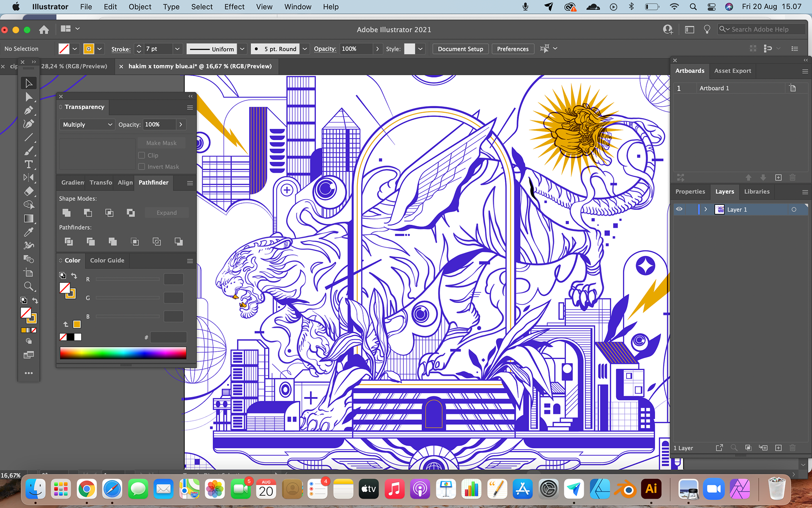The height and width of the screenshot is (508, 812).
Task: Hide Layer 1 with eye icon
Action: coord(679,210)
